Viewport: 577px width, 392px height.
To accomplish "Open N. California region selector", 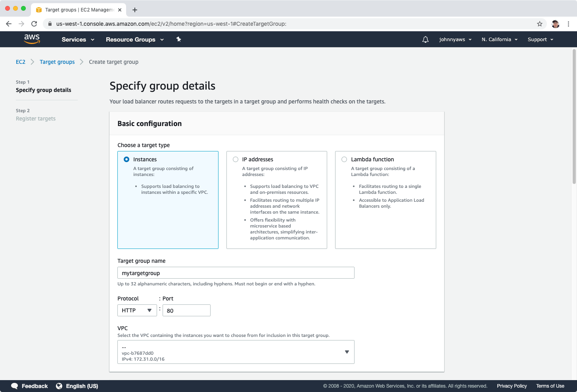I will (x=500, y=40).
